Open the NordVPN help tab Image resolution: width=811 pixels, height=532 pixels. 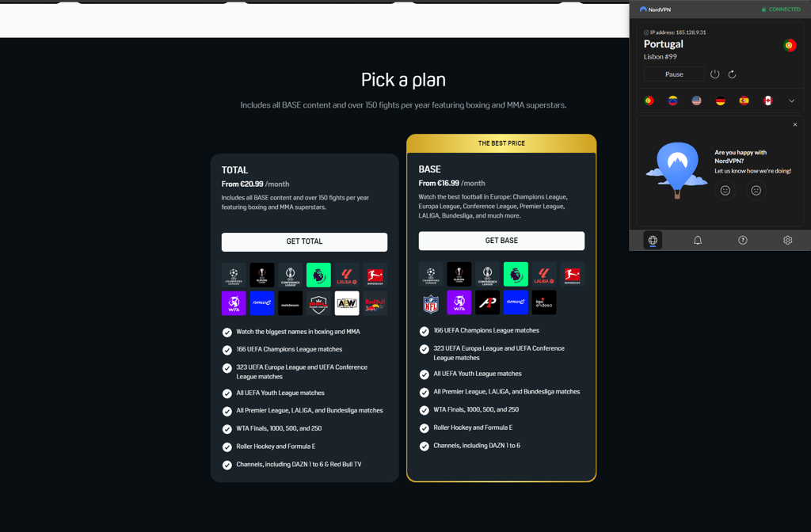743,240
